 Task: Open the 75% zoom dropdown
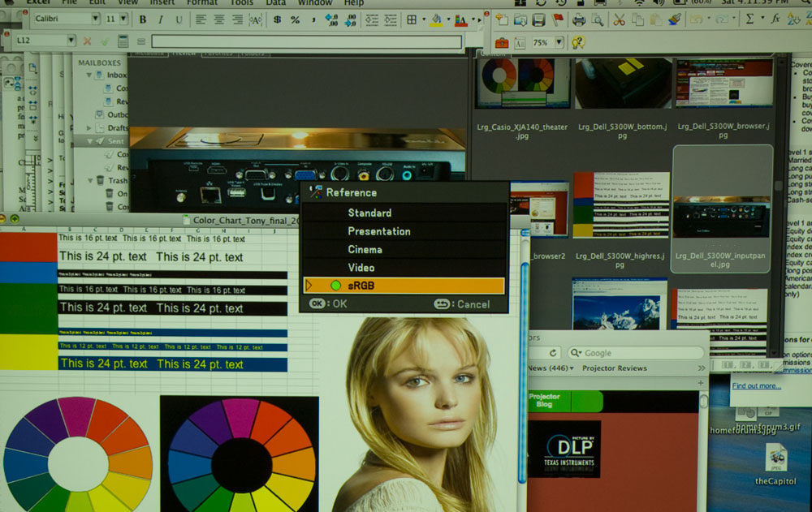coord(559,42)
